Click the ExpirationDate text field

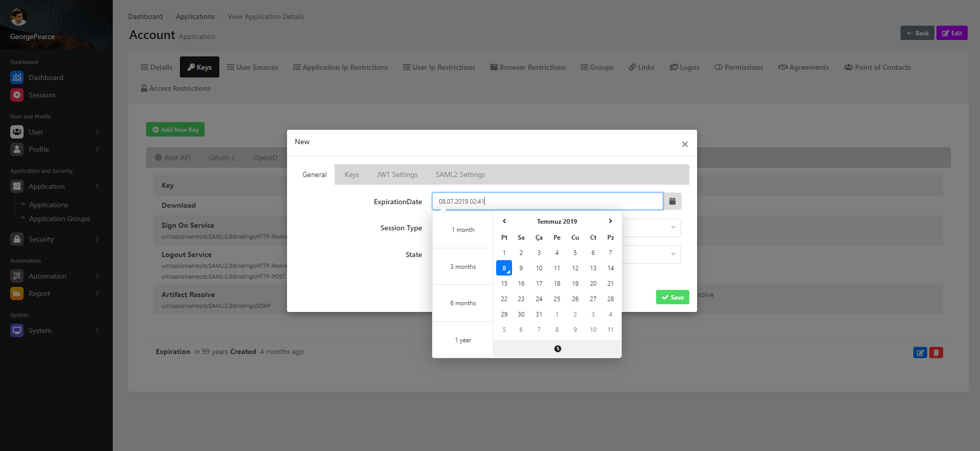point(547,202)
